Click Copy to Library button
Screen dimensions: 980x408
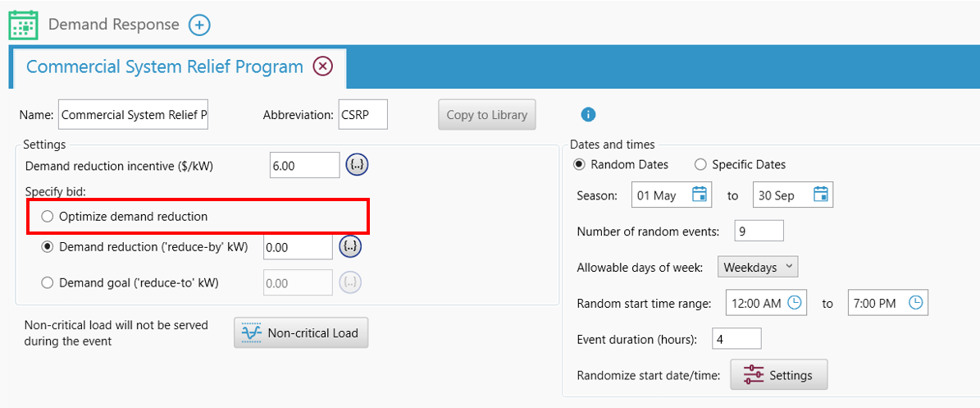[486, 115]
